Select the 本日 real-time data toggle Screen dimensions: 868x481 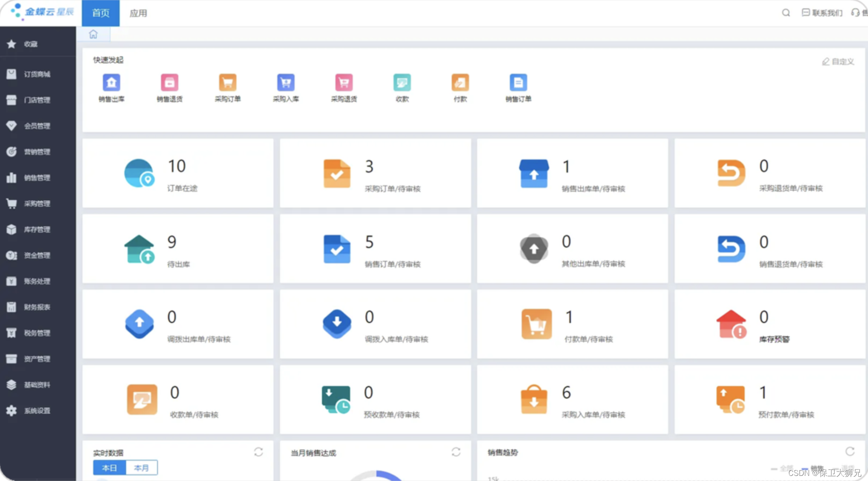pos(110,468)
